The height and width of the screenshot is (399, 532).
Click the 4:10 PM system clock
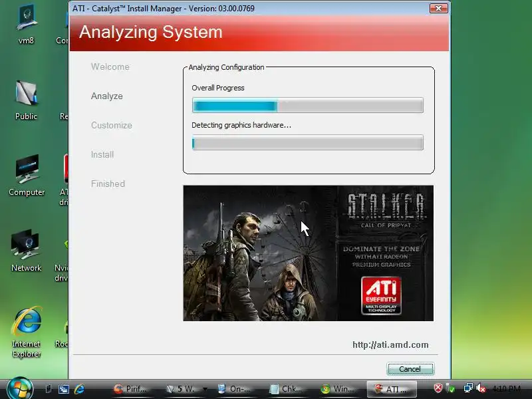tap(506, 389)
